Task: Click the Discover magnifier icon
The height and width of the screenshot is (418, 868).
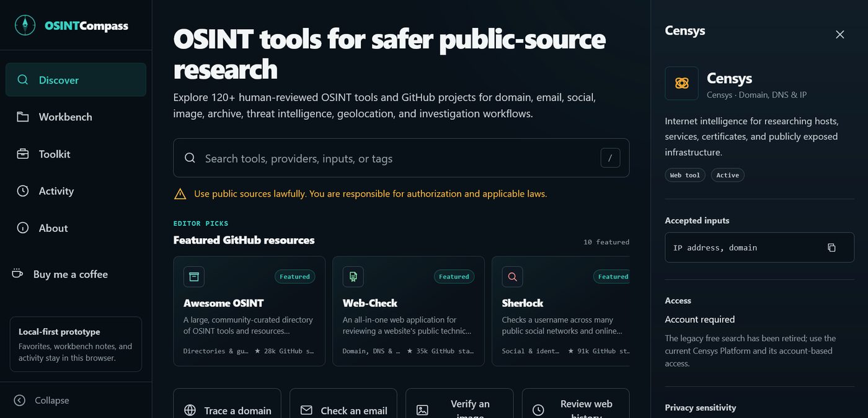Action: coord(23,80)
